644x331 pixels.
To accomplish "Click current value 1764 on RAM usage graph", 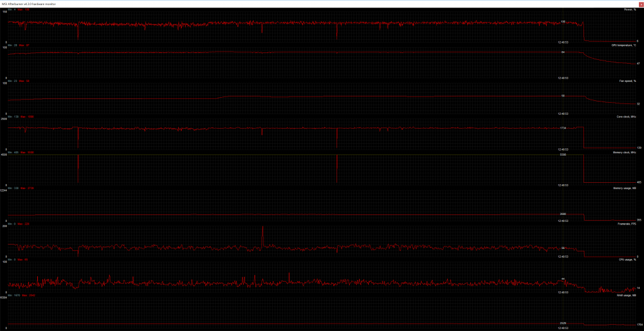I will click(x=639, y=325).
